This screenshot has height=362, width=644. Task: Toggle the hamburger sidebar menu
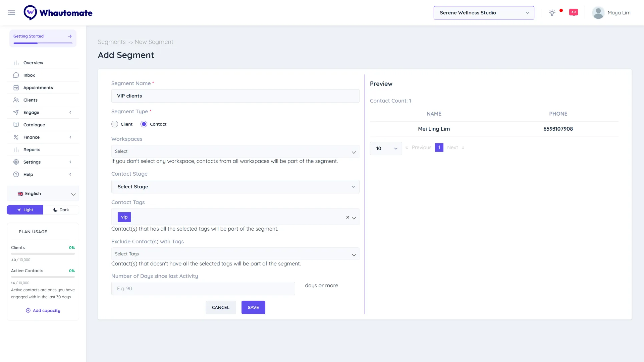pyautogui.click(x=11, y=13)
